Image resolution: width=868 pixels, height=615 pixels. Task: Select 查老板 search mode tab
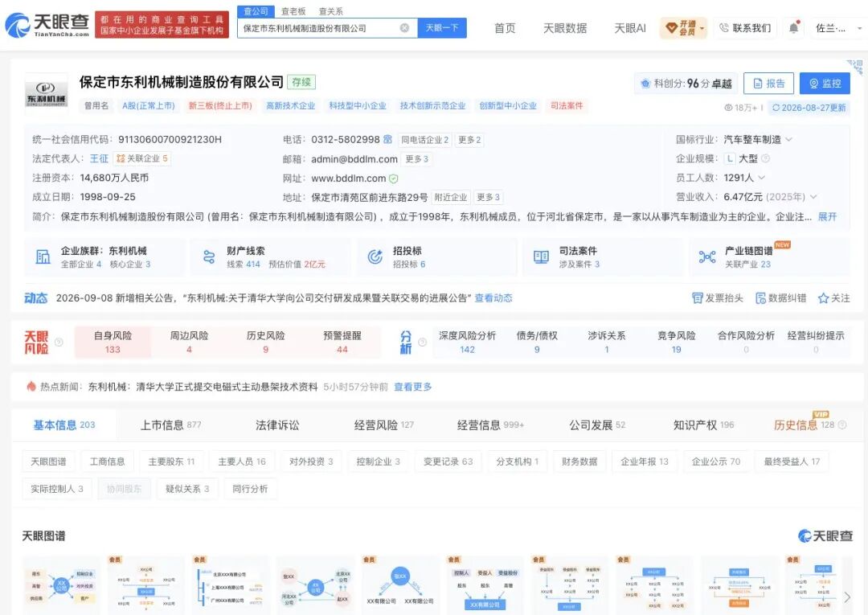point(293,11)
